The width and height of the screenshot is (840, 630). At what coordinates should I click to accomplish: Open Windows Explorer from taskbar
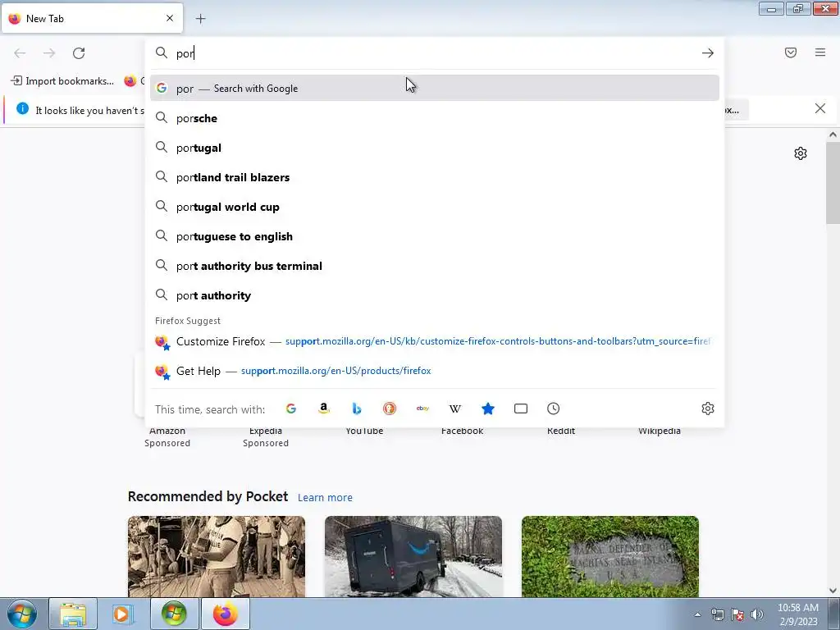(73, 614)
